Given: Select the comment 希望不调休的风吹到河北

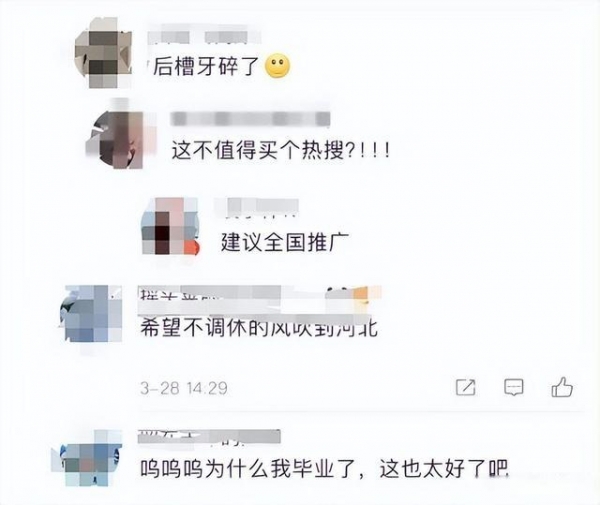Looking at the screenshot, I should (259, 327).
